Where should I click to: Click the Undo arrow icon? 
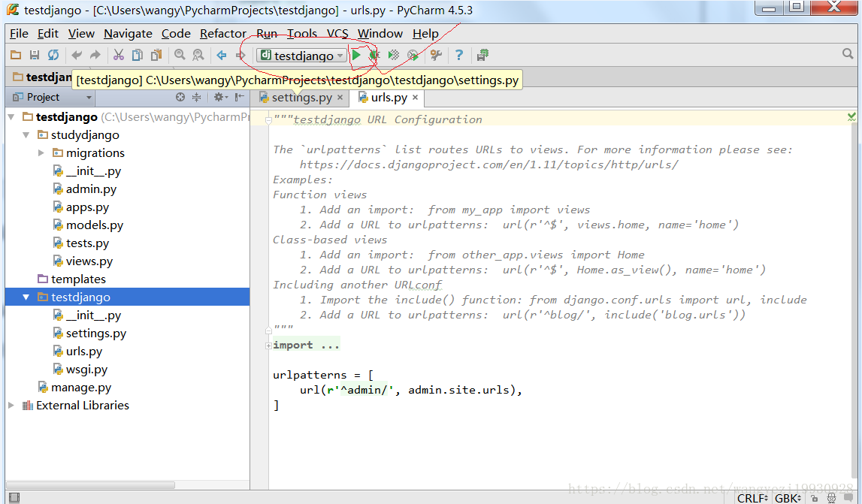click(77, 55)
